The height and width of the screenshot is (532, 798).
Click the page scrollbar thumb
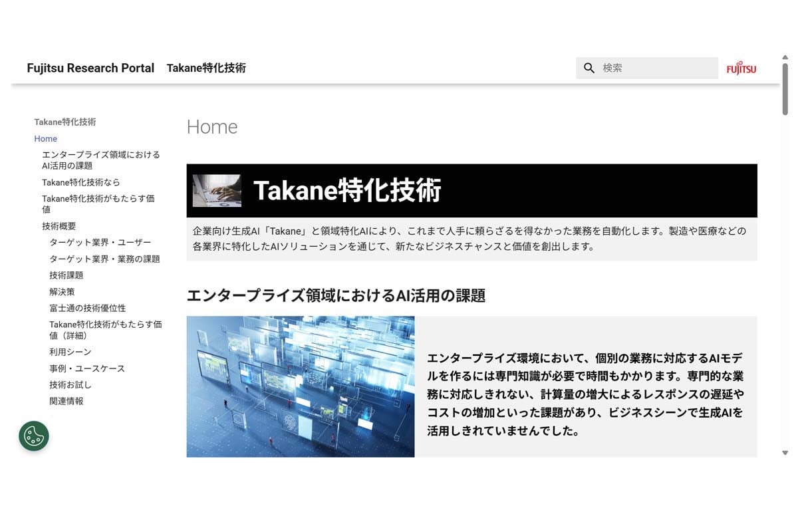(785, 88)
